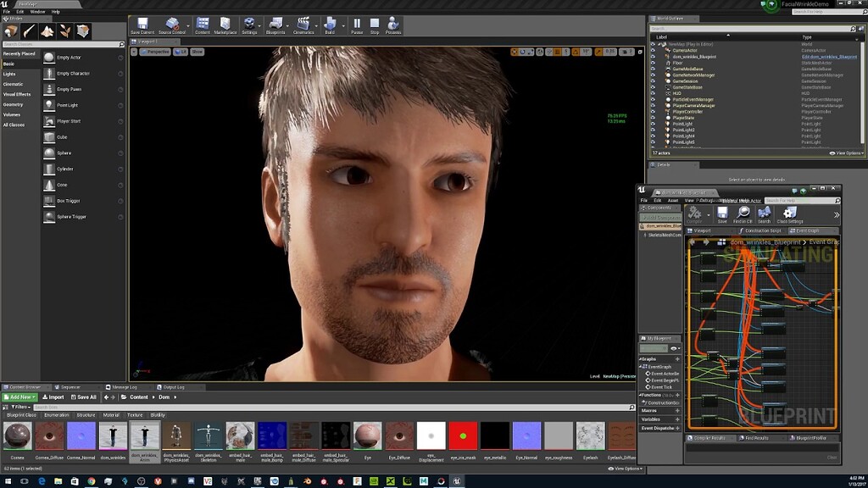Toggle visibility of PointLight2
The image size is (868, 488).
(x=652, y=130)
